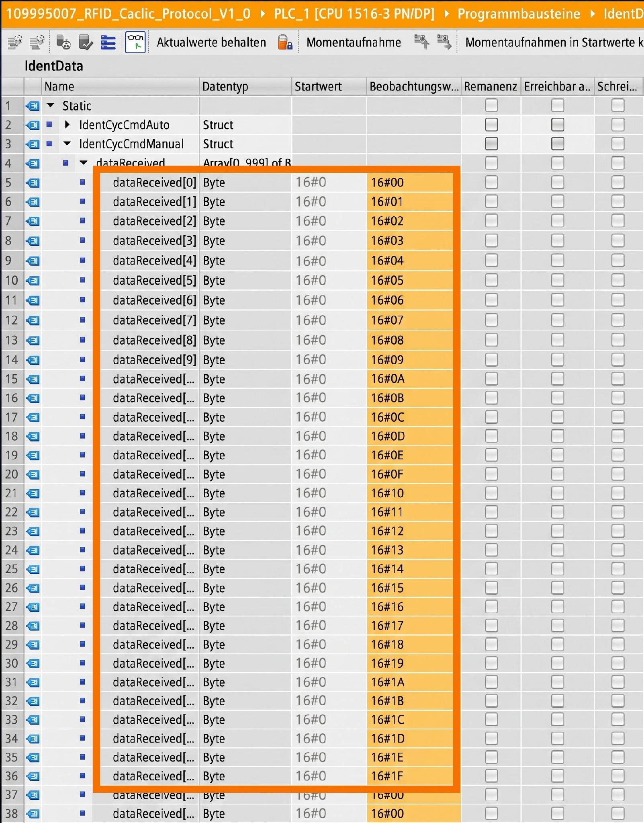Click the tag icon in row 10

click(33, 280)
